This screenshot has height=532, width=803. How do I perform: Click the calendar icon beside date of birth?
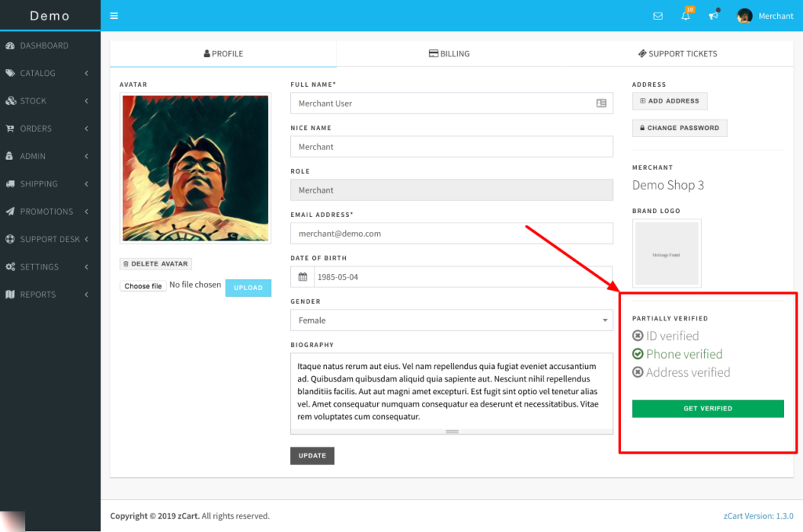point(303,277)
